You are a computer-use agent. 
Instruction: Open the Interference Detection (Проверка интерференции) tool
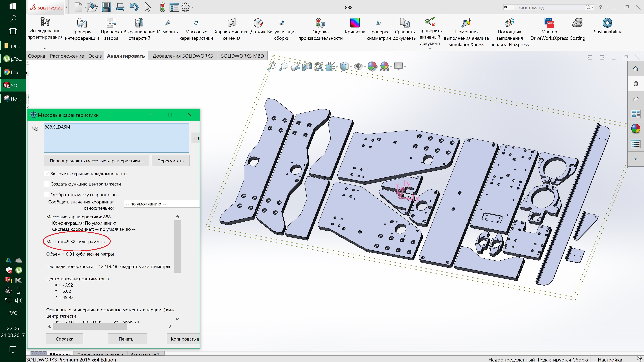click(82, 29)
